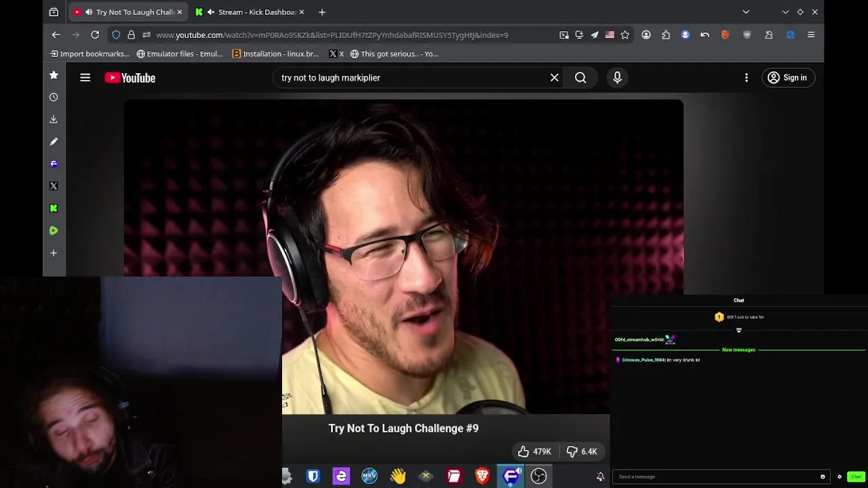This screenshot has height=488, width=868.
Task: Open the tracking protection shield
Action: pyautogui.click(x=116, y=35)
